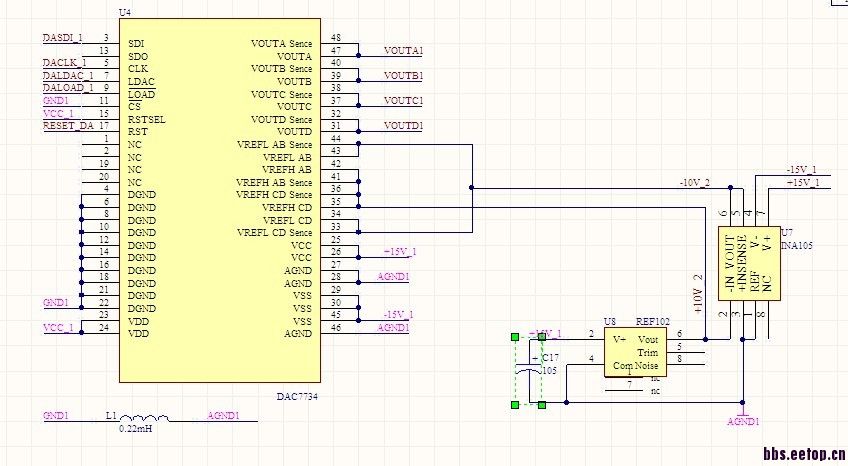Screen dimensions: 848x466
Task: Click the -10V_2 net label
Action: tap(694, 183)
